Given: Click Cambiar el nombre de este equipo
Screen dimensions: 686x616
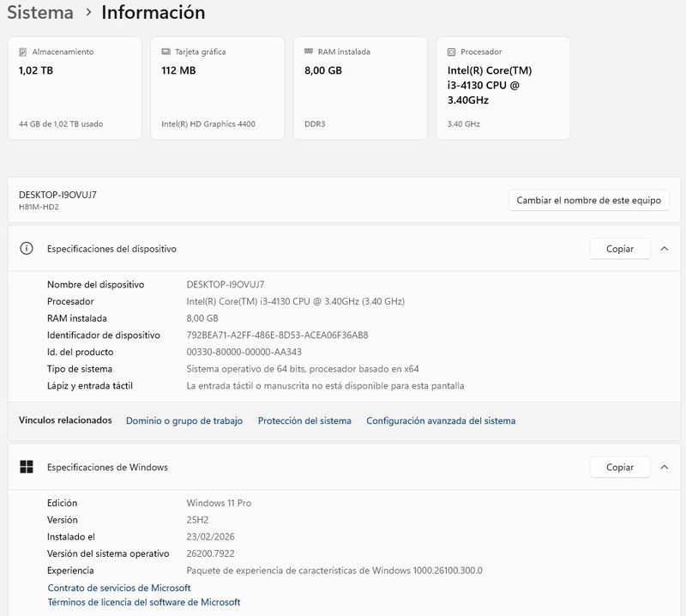Looking at the screenshot, I should (x=589, y=200).
